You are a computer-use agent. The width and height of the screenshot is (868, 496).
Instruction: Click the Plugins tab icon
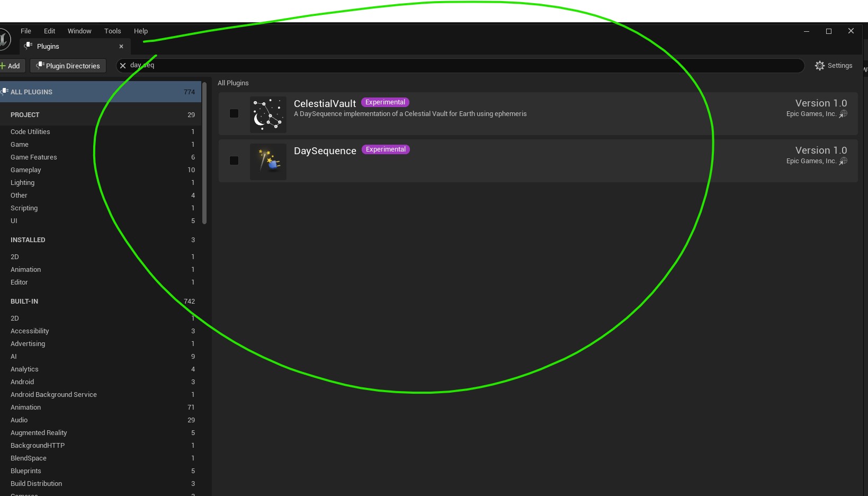coord(29,46)
